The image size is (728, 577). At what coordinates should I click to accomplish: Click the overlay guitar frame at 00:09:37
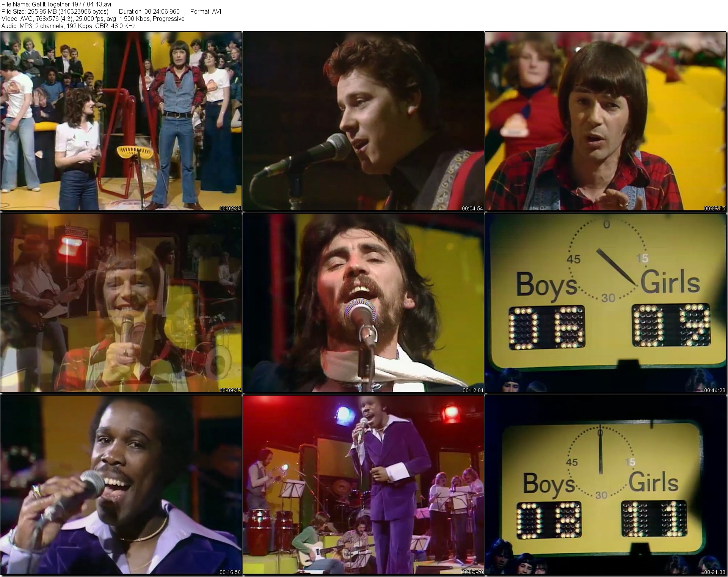click(x=121, y=302)
